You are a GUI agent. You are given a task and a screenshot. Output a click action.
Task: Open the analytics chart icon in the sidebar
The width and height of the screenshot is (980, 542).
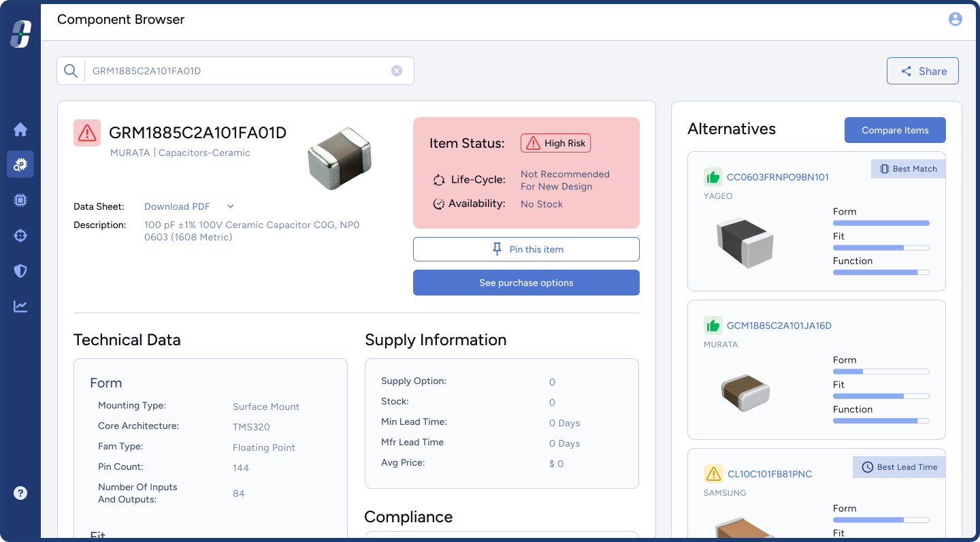(x=20, y=306)
